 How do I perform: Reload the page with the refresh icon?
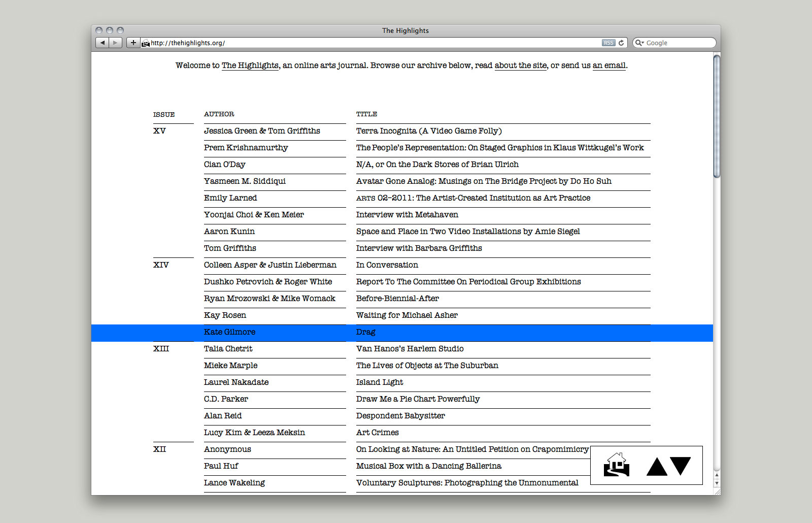pos(621,43)
